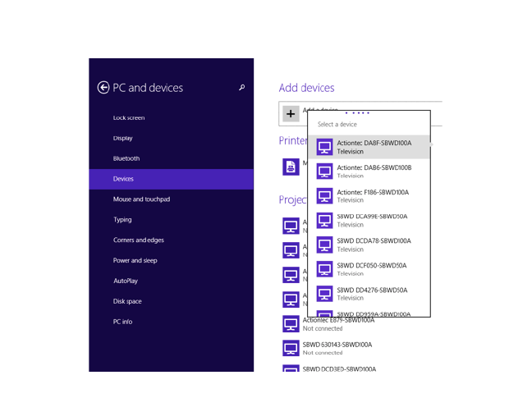Click monitor icon for Actiontec DAB6-SBWD100B

click(324, 172)
